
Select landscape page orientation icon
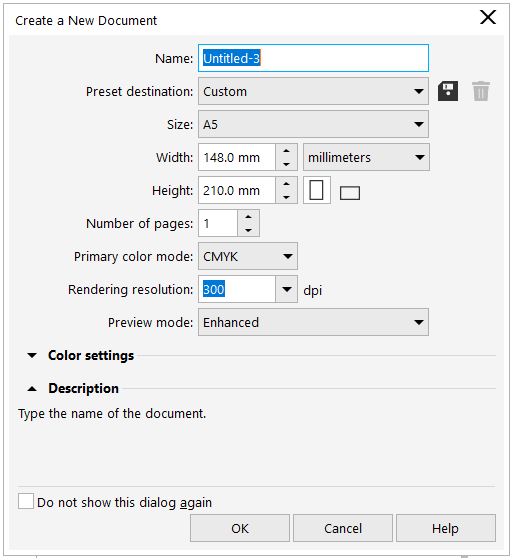[x=350, y=193]
